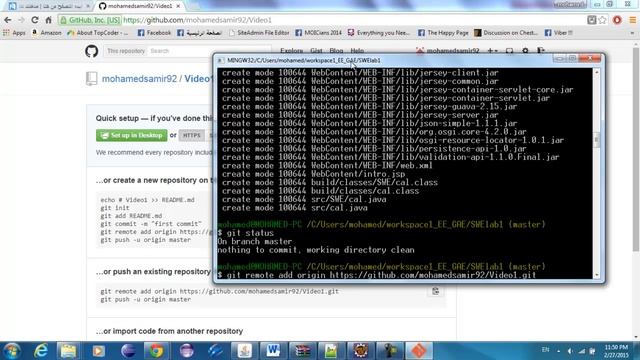This screenshot has height=360, width=640.
Task: Switch to the mohamedsamir92/Video1 browser tab
Action: click(x=140, y=6)
